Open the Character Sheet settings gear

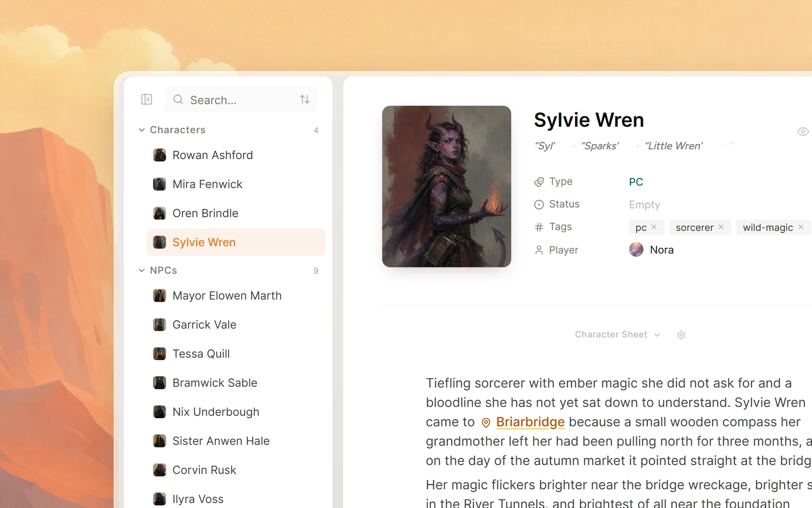click(x=681, y=335)
